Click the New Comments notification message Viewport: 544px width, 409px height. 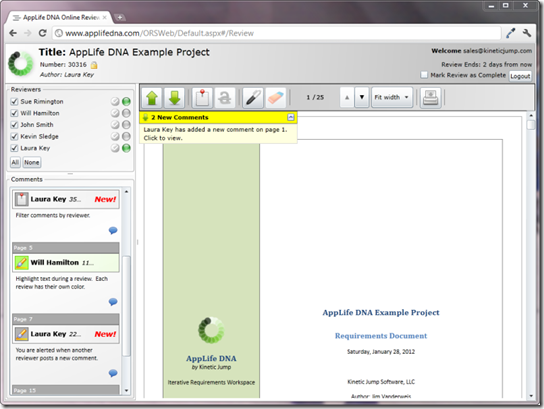(218, 134)
